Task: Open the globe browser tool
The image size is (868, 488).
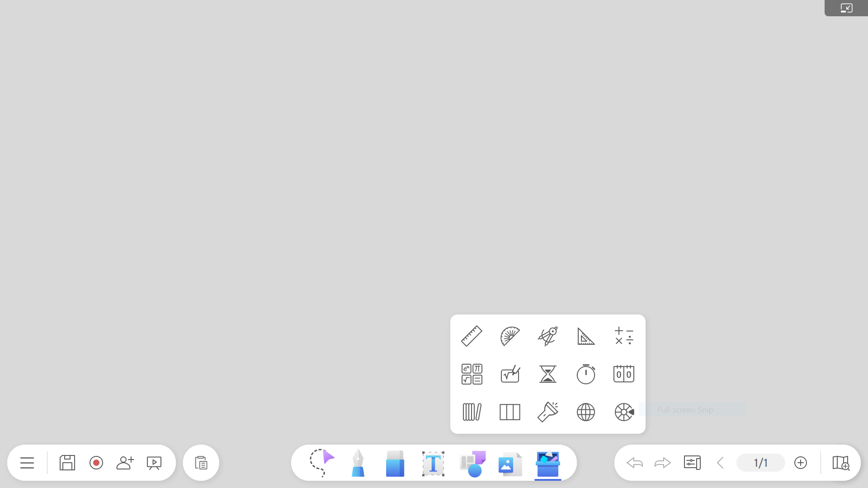Action: click(x=585, y=412)
